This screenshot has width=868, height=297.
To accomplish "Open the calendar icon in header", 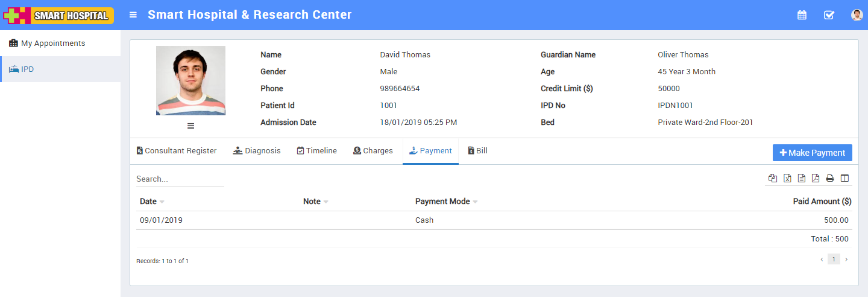I will (x=802, y=15).
